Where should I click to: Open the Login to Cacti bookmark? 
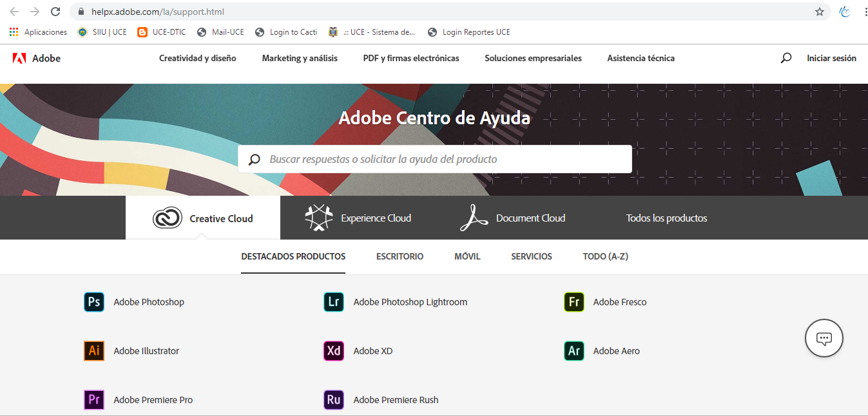click(286, 32)
